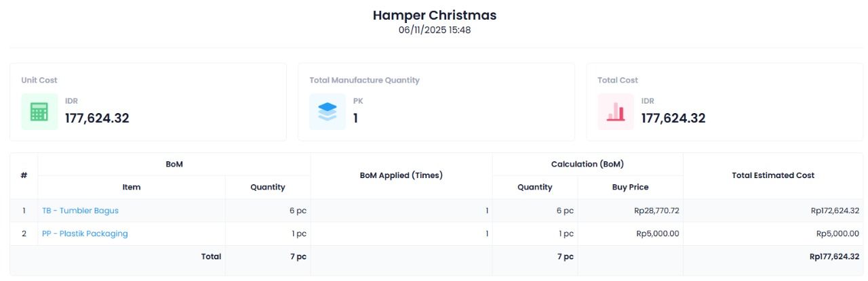The width and height of the screenshot is (868, 281).
Task: Open the PP - Plastik Packaging item link
Action: tap(85, 234)
